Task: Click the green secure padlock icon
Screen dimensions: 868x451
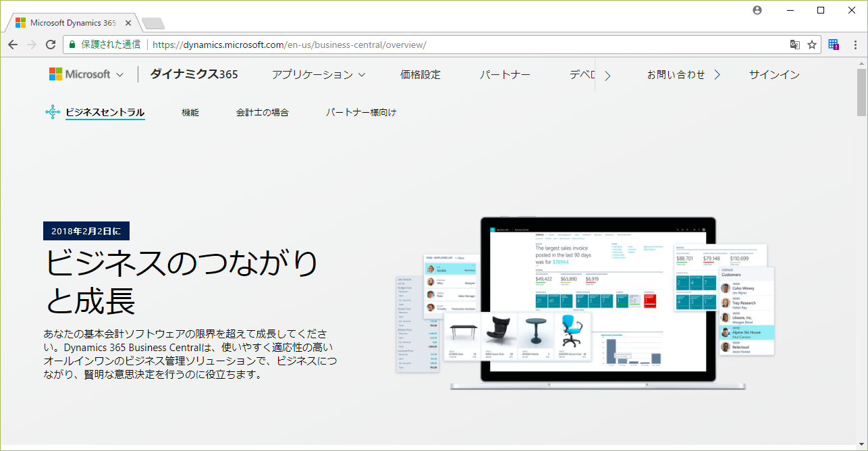Action: [x=72, y=45]
